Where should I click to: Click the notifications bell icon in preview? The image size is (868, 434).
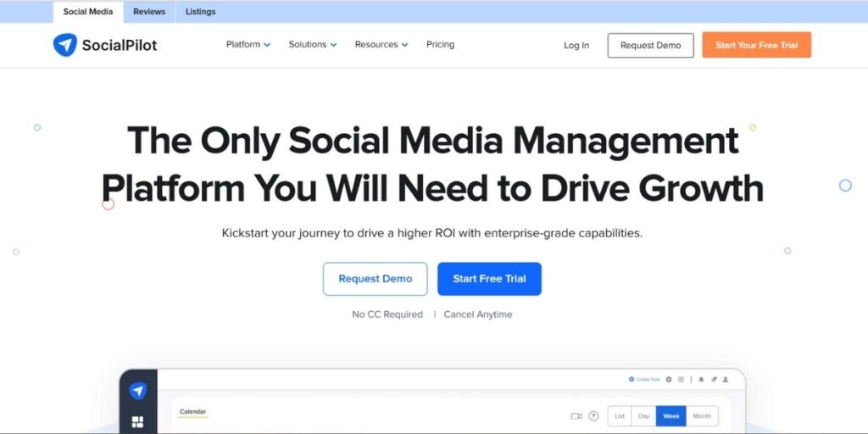(x=702, y=379)
